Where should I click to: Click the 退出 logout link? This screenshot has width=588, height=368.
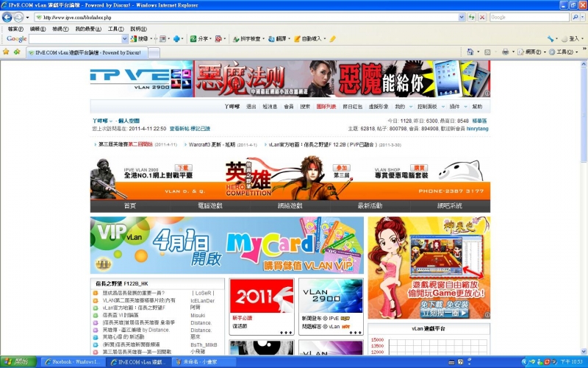(x=251, y=107)
